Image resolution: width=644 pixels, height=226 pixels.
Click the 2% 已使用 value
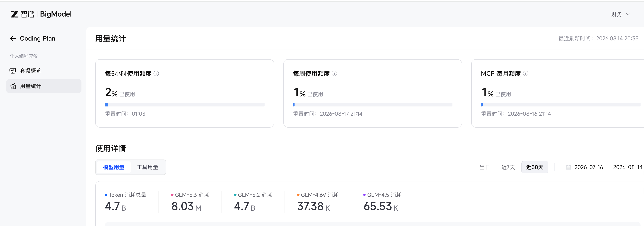coord(120,92)
